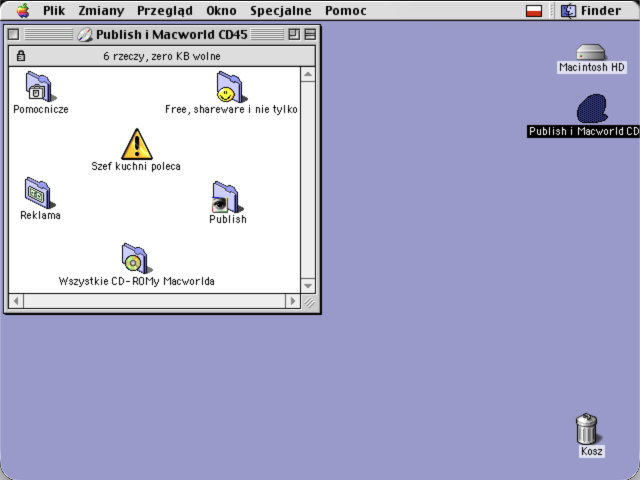Click the Publish i Macworld CD desktop disc icon
The image size is (640, 480).
click(592, 109)
